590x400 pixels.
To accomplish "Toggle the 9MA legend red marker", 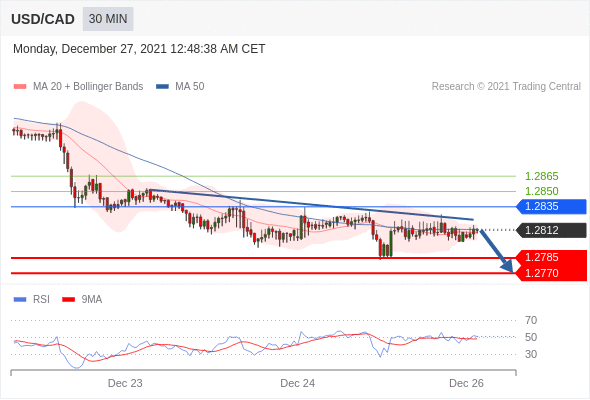I will click(x=68, y=300).
